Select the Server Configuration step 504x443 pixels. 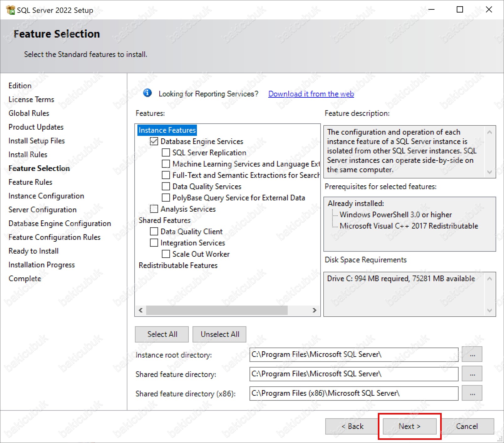tap(43, 210)
